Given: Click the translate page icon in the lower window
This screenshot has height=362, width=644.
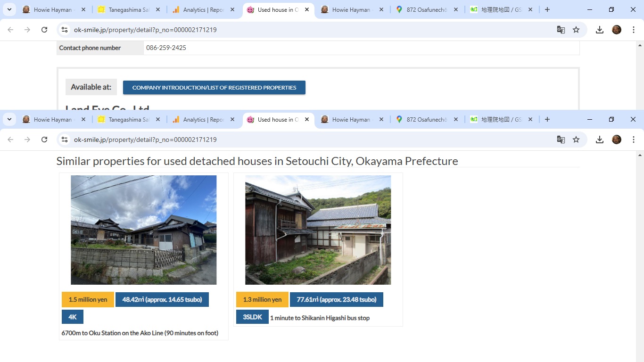Looking at the screenshot, I should (561, 140).
